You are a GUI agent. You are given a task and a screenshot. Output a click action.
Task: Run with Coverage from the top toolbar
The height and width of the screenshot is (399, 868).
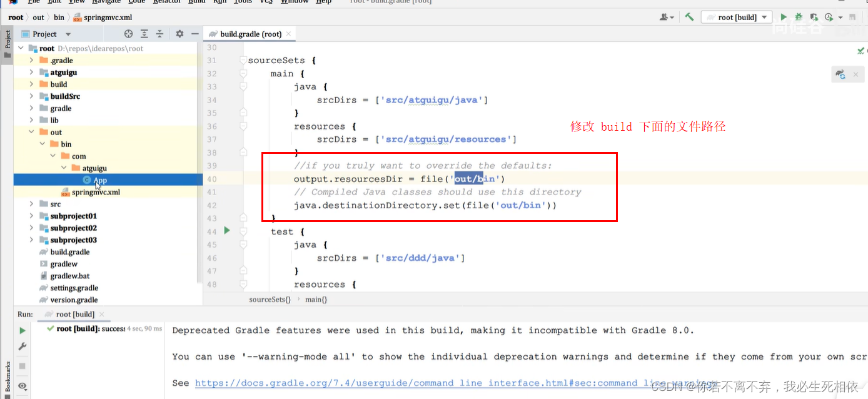[x=814, y=18]
